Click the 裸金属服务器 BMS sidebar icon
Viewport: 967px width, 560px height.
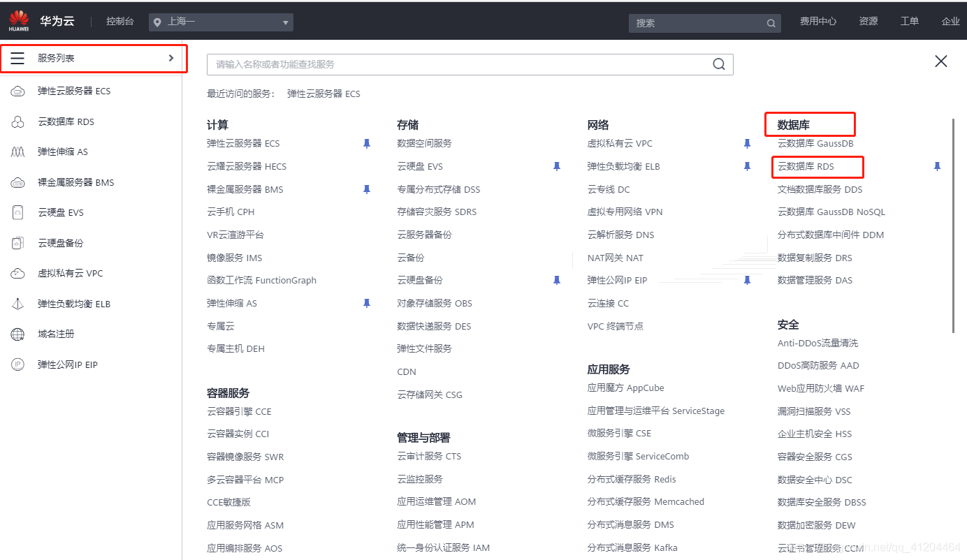(17, 182)
